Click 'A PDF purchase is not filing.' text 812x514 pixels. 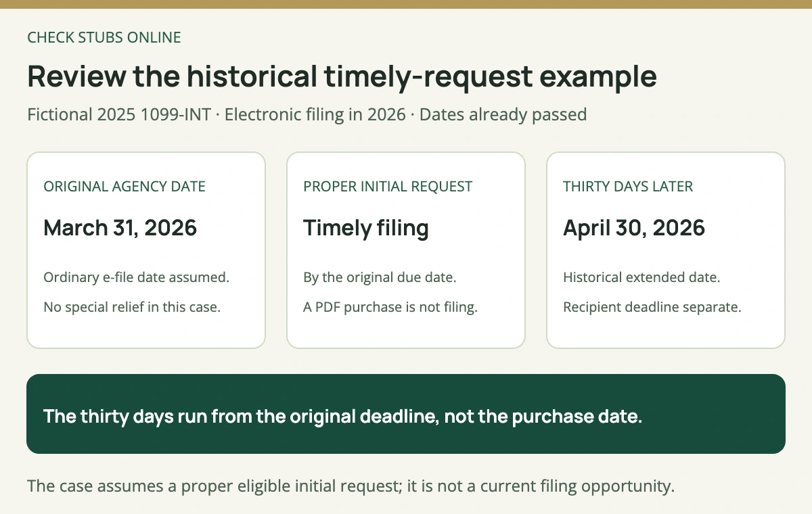[390, 307]
